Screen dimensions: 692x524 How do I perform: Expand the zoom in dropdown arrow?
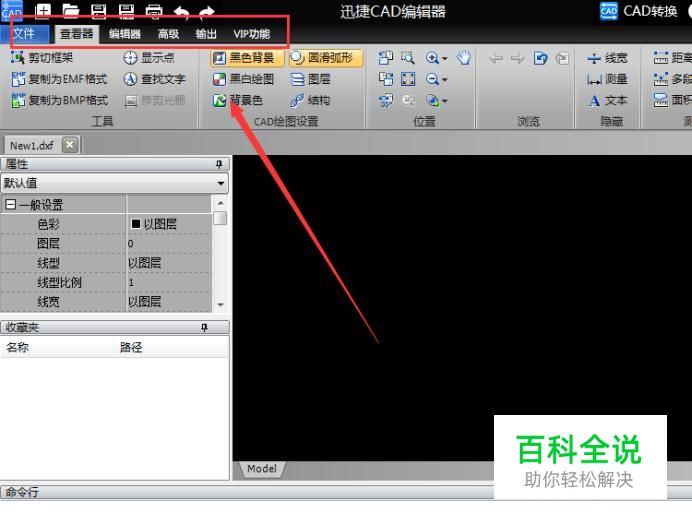[444, 59]
